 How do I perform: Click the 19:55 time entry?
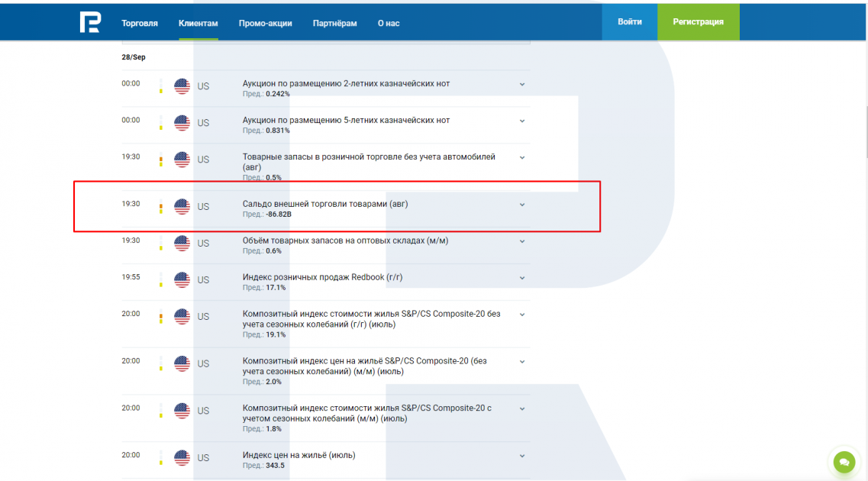click(131, 277)
